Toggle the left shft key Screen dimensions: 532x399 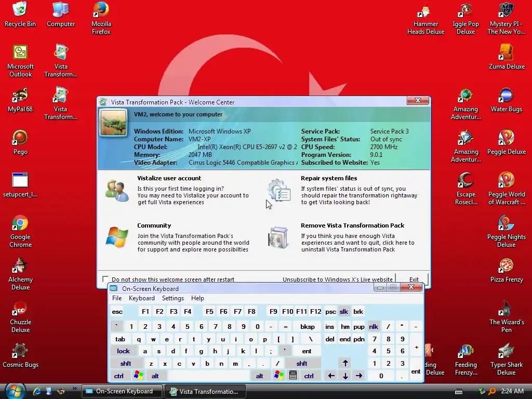pyautogui.click(x=126, y=363)
